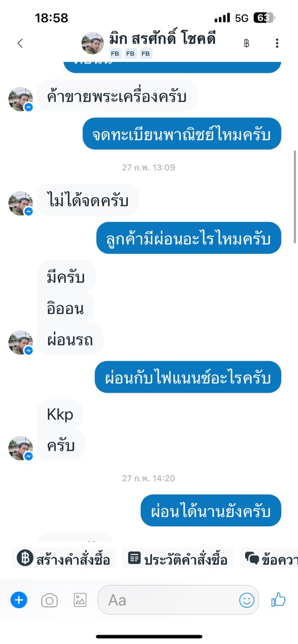
Task: Open ประวัติคำสั่งซื้อ order history
Action: [178, 558]
